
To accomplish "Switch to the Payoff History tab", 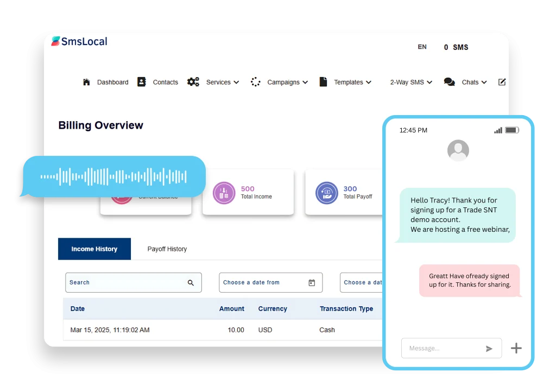I will click(x=167, y=249).
